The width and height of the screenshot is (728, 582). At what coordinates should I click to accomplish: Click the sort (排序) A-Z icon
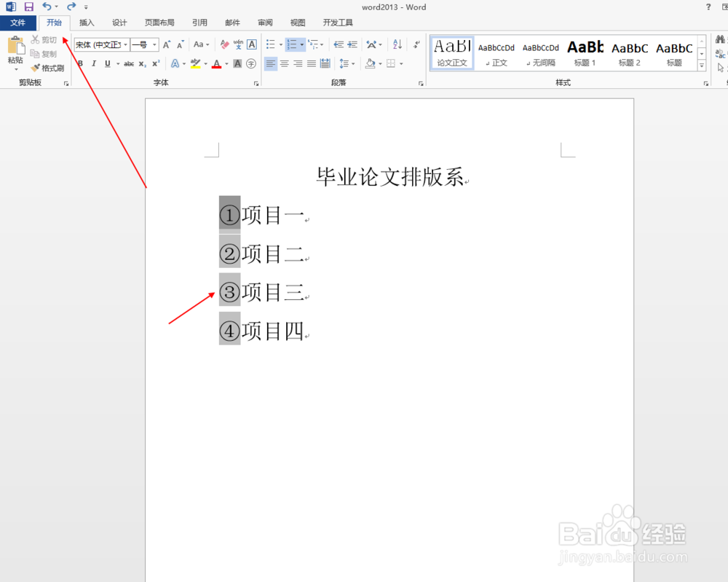(396, 44)
